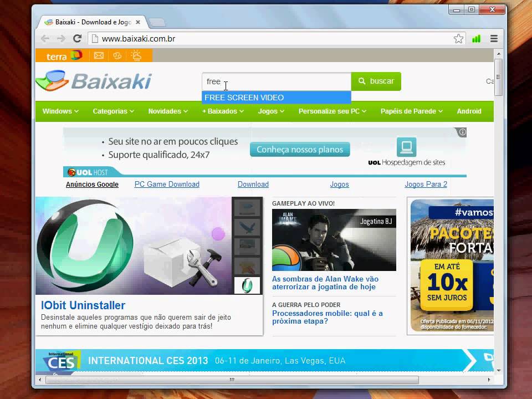Open the IObit Uninstaller headline

(83, 305)
